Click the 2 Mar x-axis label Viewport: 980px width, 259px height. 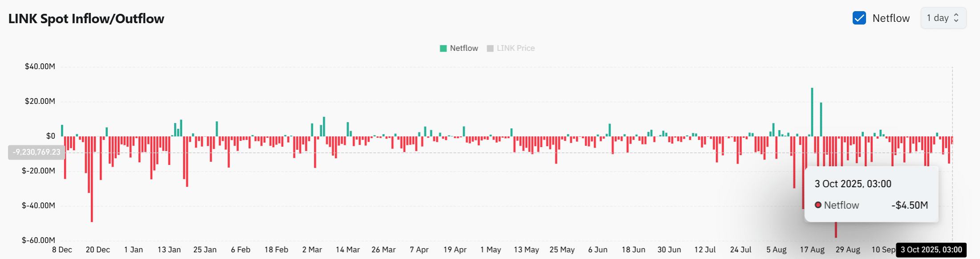coord(312,250)
